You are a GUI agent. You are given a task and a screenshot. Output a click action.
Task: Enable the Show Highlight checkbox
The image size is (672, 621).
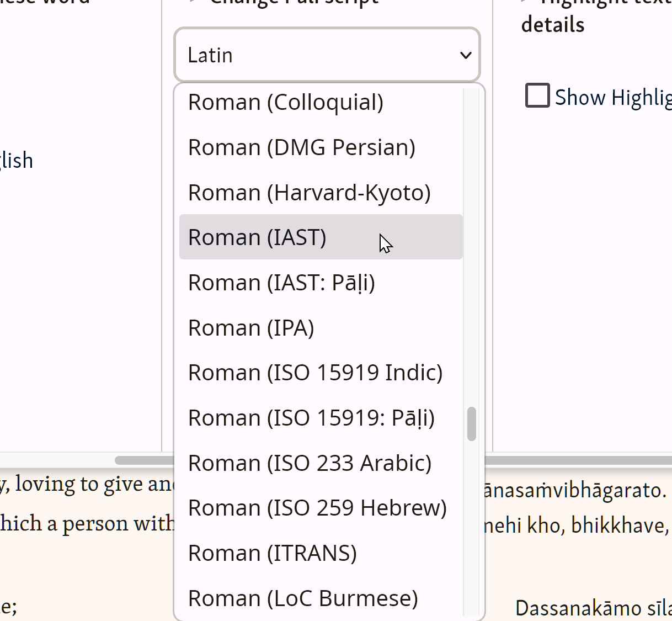pyautogui.click(x=537, y=95)
